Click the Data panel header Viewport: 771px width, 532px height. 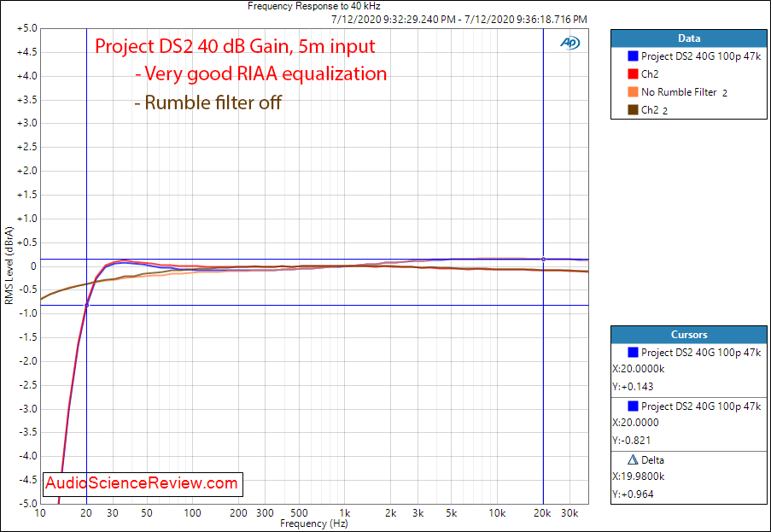coord(689,38)
